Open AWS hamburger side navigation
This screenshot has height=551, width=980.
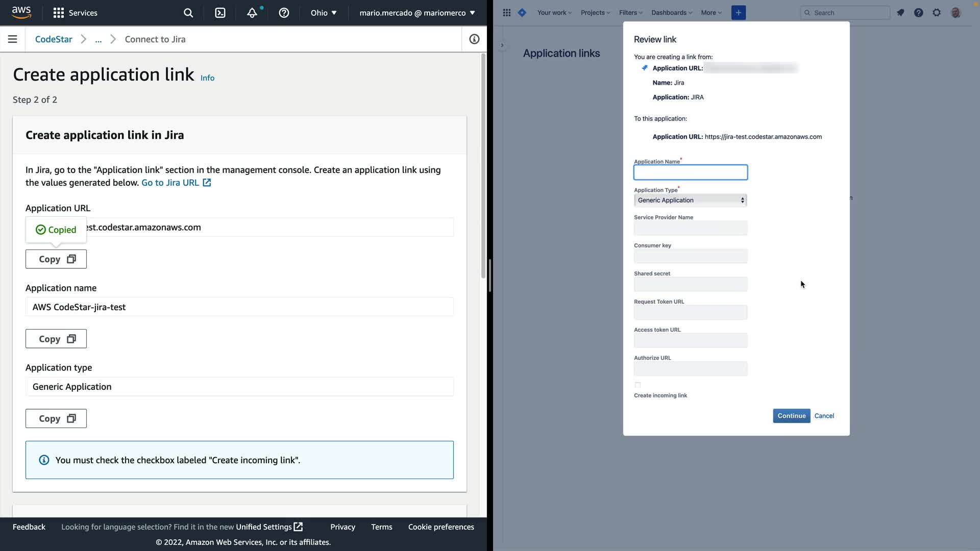(x=13, y=39)
